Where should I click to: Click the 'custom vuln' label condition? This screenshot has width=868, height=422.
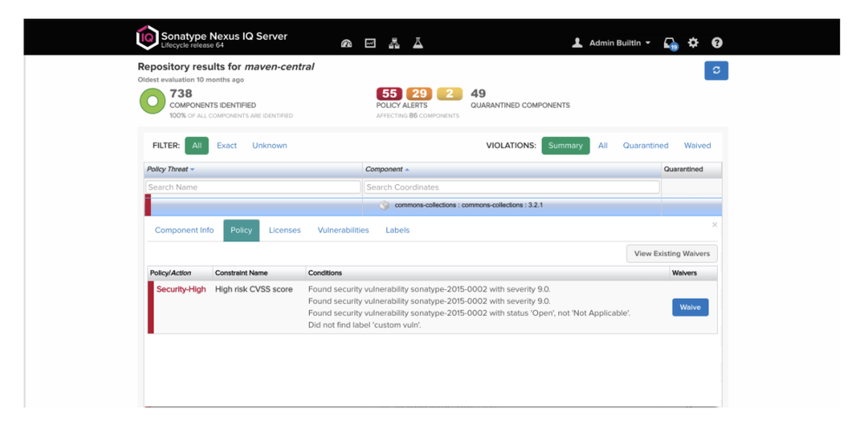[x=365, y=325]
